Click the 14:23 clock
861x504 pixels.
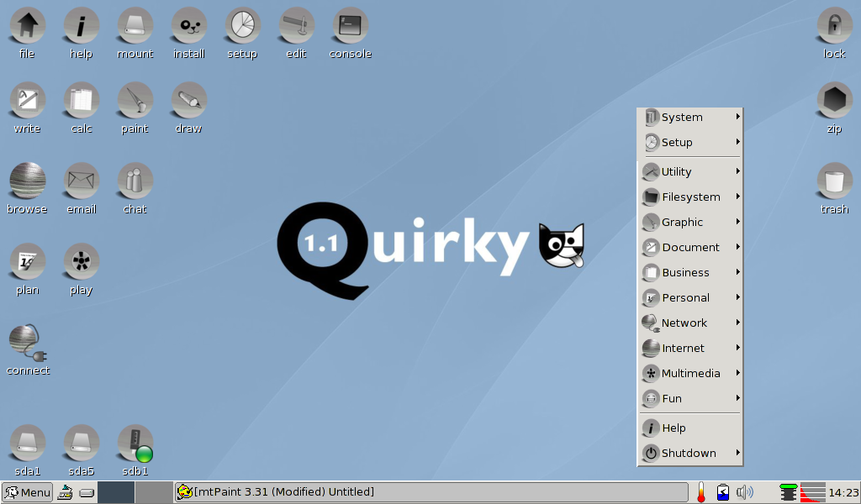tap(843, 492)
